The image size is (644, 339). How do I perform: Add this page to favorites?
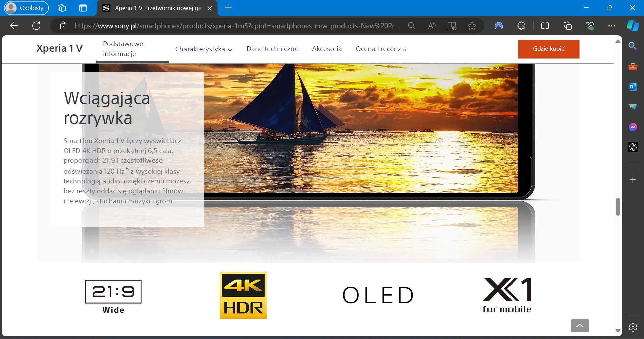point(472,26)
